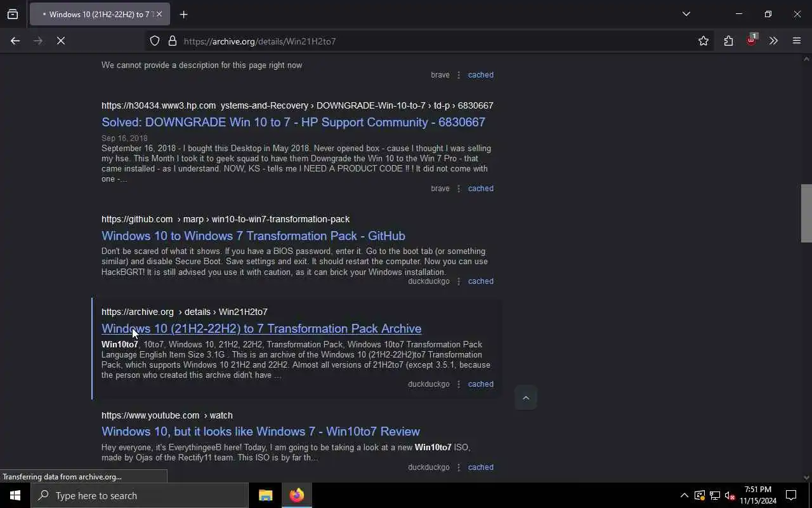Click the https://archive.org result URL text

coord(138,312)
